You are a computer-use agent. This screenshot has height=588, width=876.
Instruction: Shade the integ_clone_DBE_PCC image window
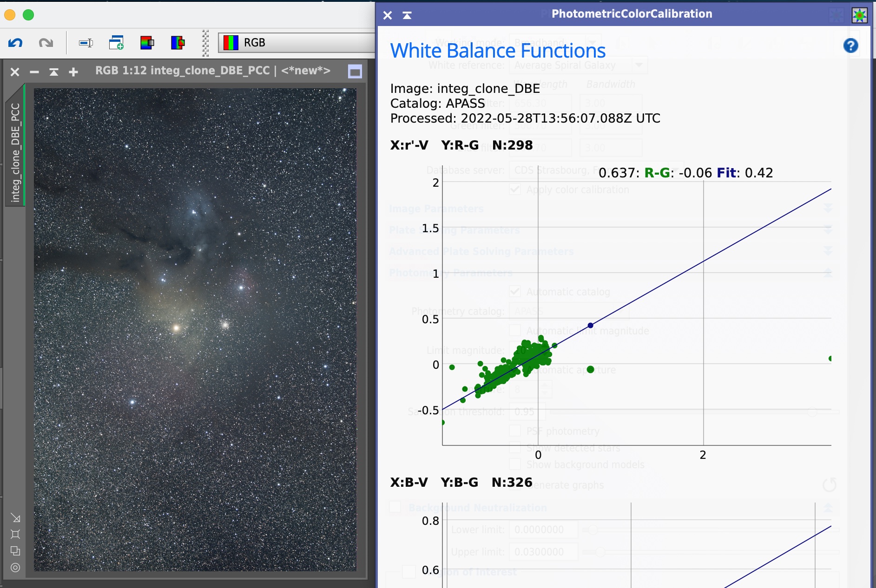click(54, 72)
